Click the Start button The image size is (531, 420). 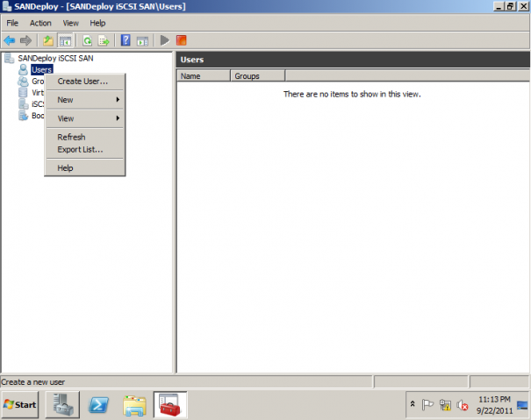point(20,405)
